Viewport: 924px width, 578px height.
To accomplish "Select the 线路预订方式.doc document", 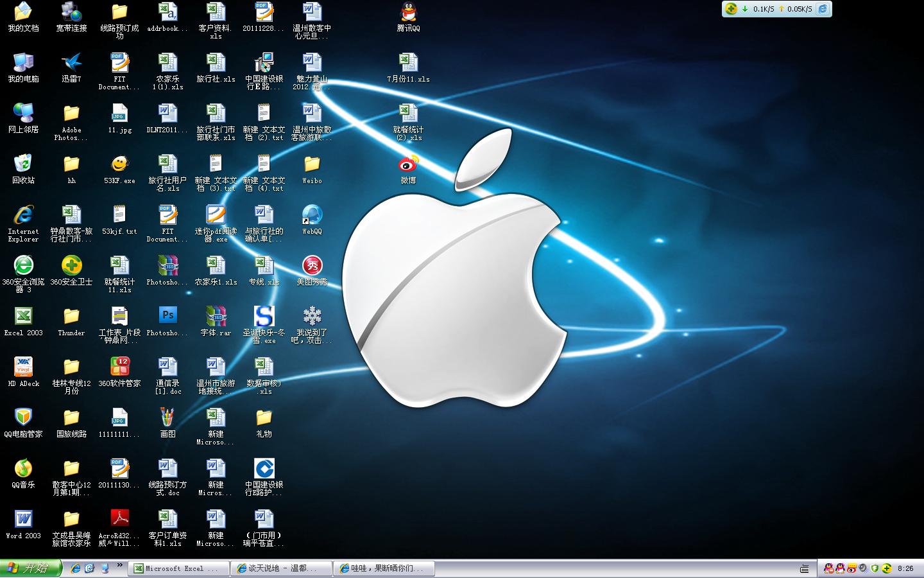I will click(x=167, y=477).
